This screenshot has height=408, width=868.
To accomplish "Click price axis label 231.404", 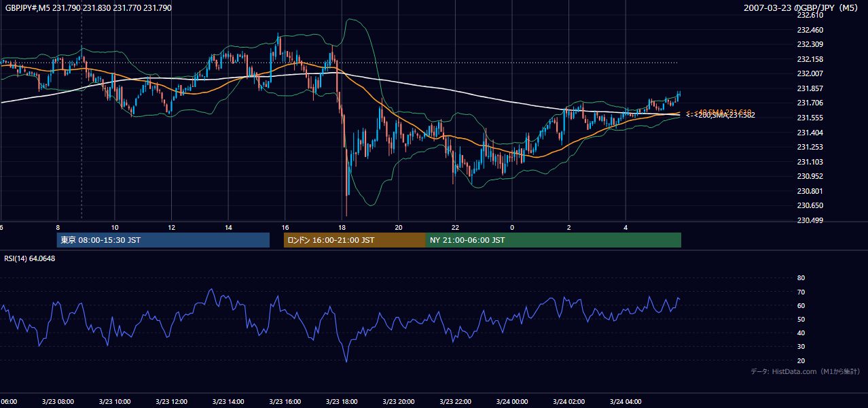I will [810, 133].
